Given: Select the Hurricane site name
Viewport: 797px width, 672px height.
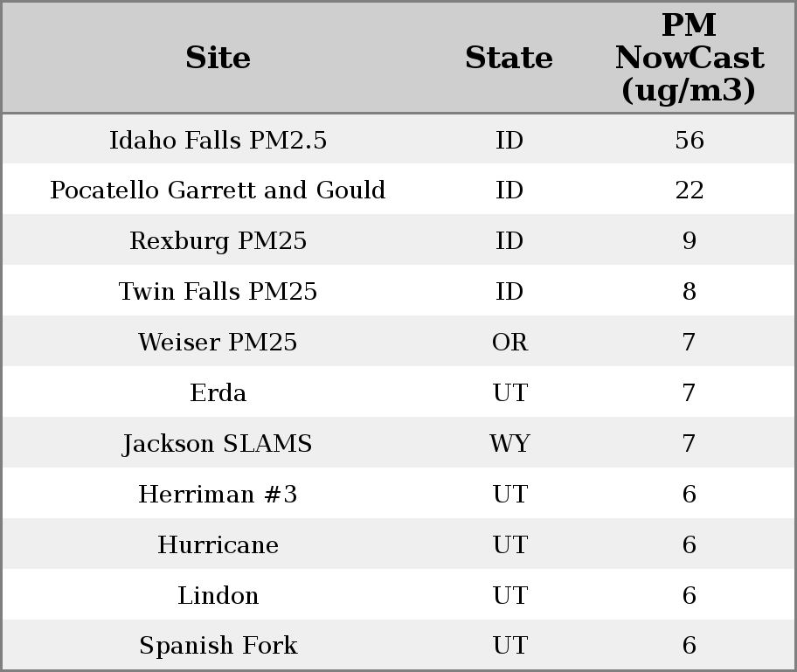Looking at the screenshot, I should (x=218, y=545).
